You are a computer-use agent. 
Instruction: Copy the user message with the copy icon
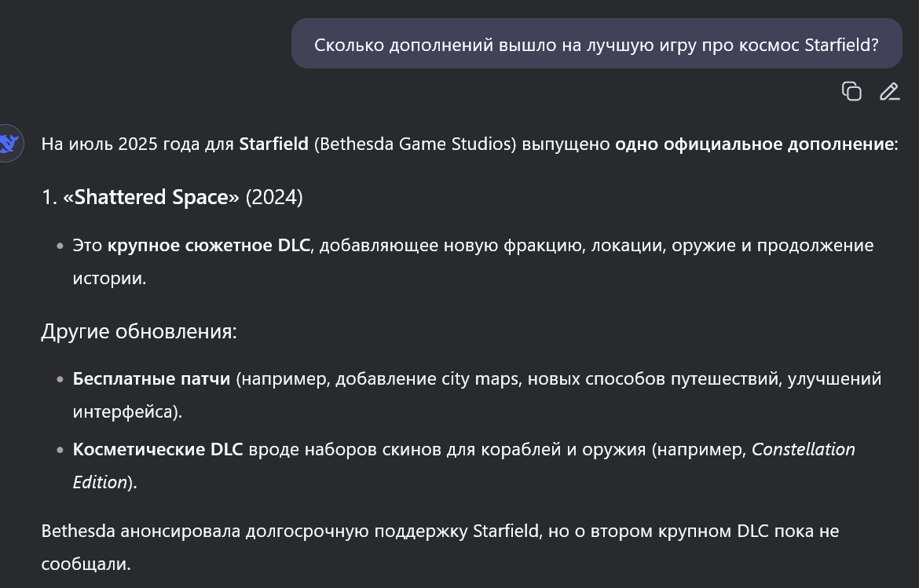[x=851, y=91]
